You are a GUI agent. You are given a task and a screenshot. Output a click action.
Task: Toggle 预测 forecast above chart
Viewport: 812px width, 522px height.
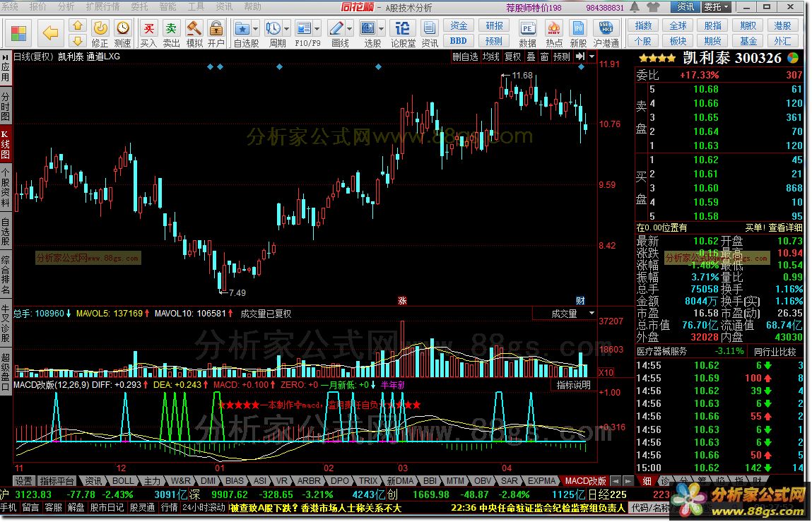[x=561, y=57]
